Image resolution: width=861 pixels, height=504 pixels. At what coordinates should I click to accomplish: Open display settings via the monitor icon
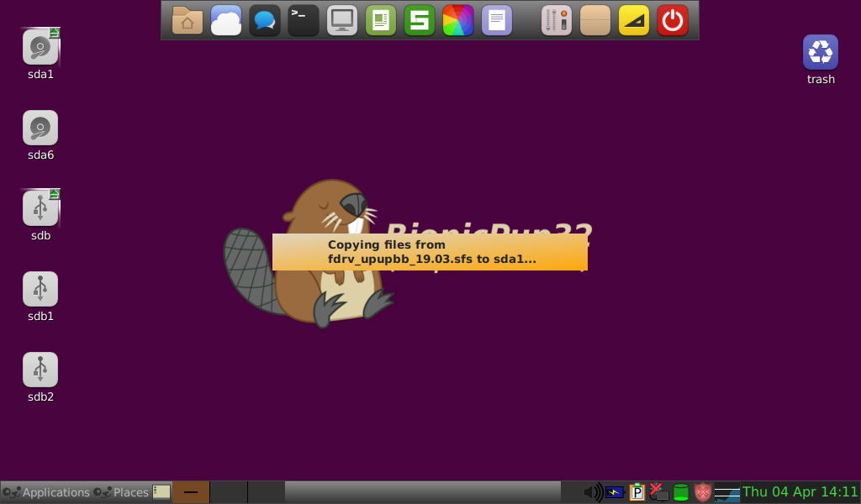341,20
